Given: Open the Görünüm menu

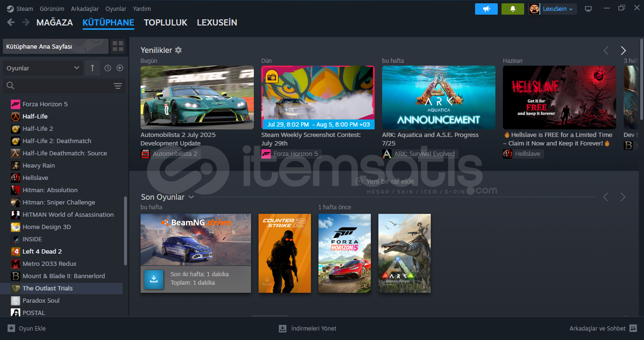Looking at the screenshot, I should [x=52, y=8].
